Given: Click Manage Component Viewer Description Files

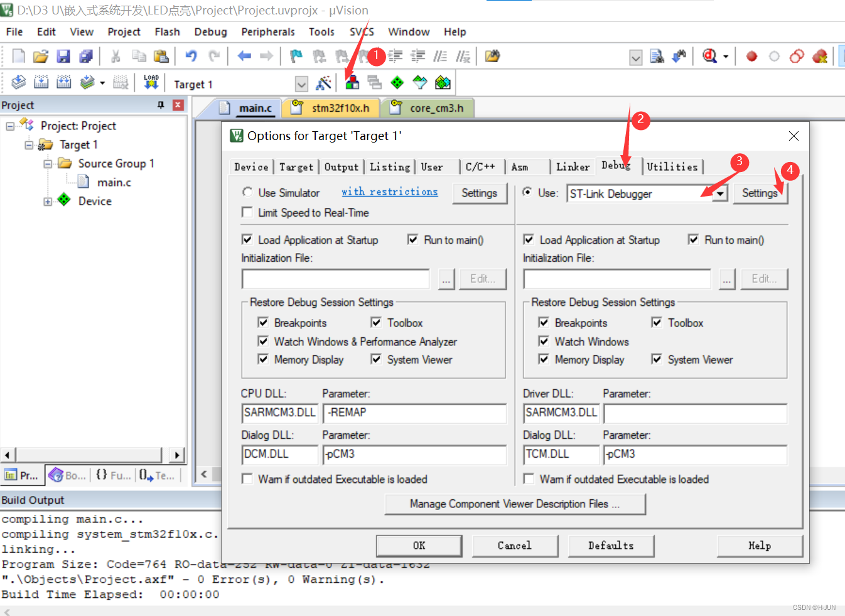Looking at the screenshot, I should [515, 504].
